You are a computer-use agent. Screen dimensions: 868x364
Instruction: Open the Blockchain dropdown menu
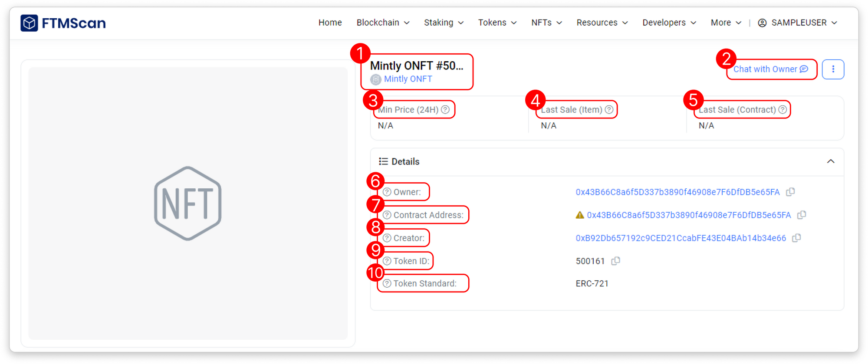383,23
